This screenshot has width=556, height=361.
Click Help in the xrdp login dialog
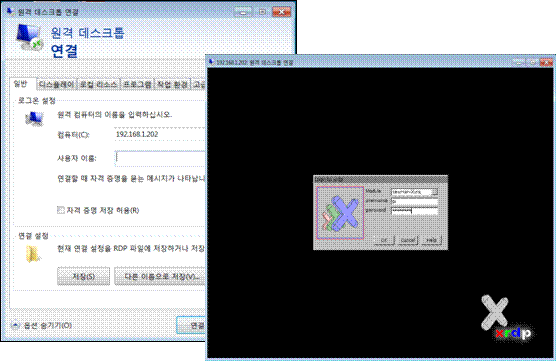432,240
